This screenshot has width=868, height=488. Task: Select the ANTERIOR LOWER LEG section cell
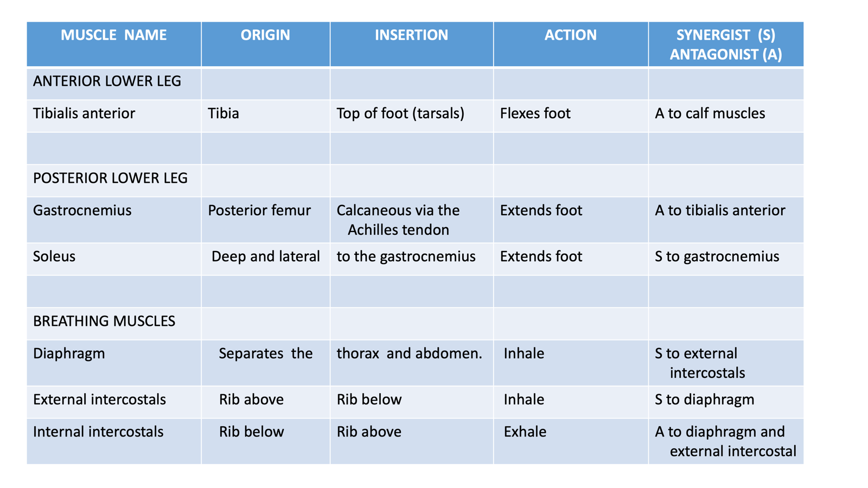pos(114,84)
